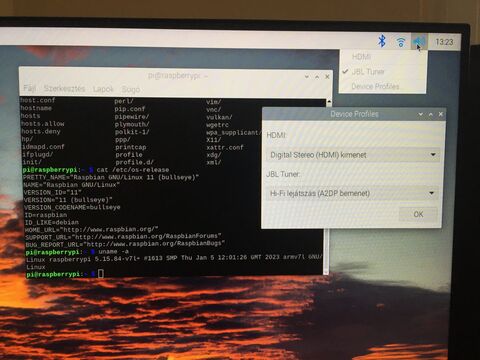Image resolution: width=480 pixels, height=360 pixels.
Task: Click the HOME_URL raspbian.org line
Action: (x=92, y=230)
